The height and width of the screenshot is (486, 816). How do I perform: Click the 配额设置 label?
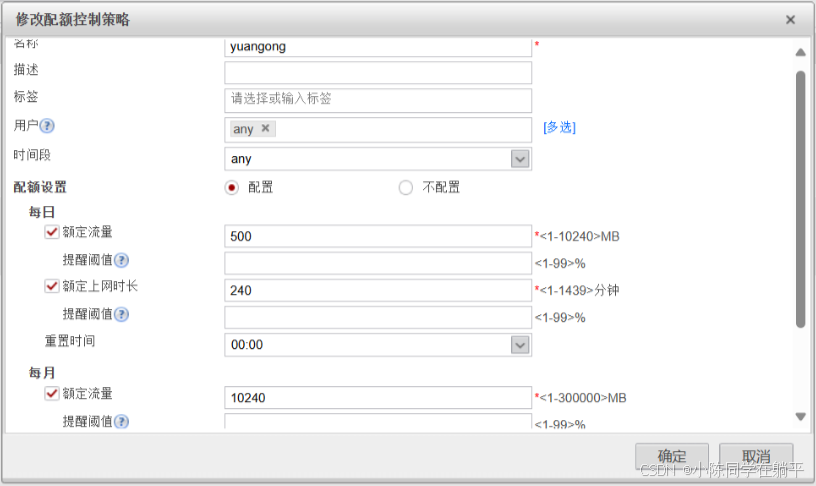40,187
